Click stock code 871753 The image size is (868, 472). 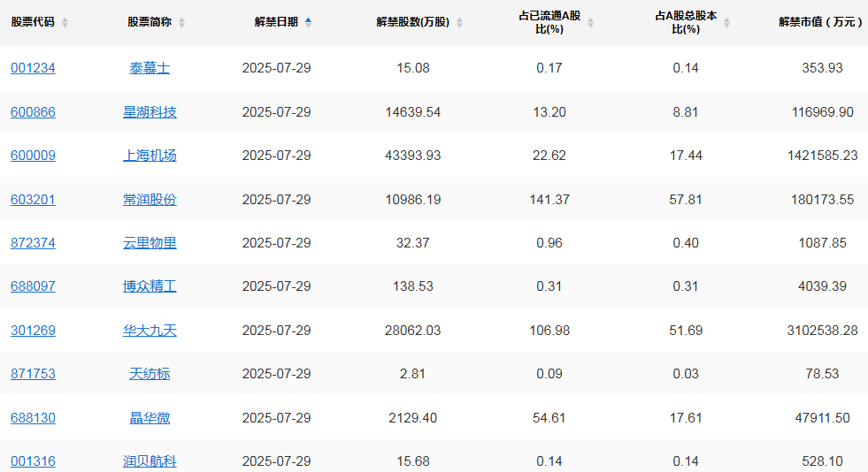[x=33, y=374]
